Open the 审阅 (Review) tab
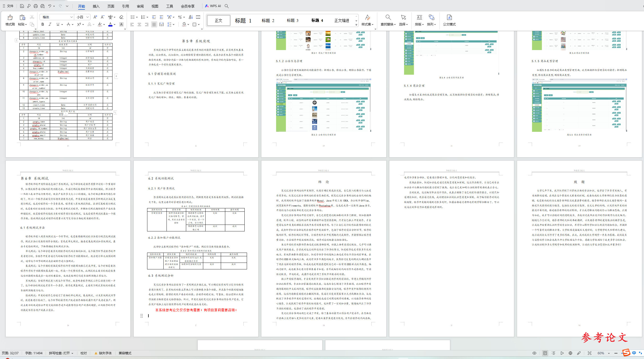The width and height of the screenshot is (644, 359). [140, 6]
